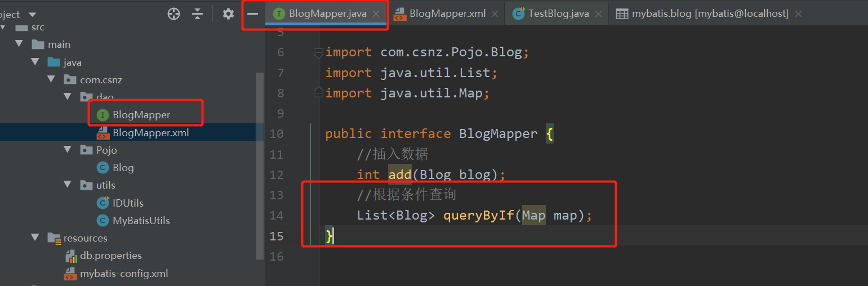Screen dimensions: 868x286
Task: Open db.properties file
Action: [x=111, y=255]
